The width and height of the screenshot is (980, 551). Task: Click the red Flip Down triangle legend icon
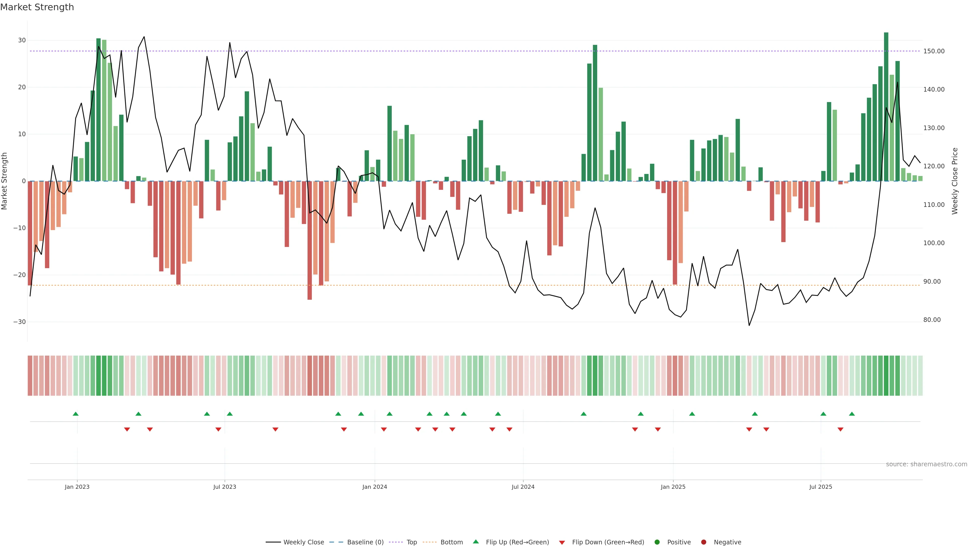pos(562,543)
